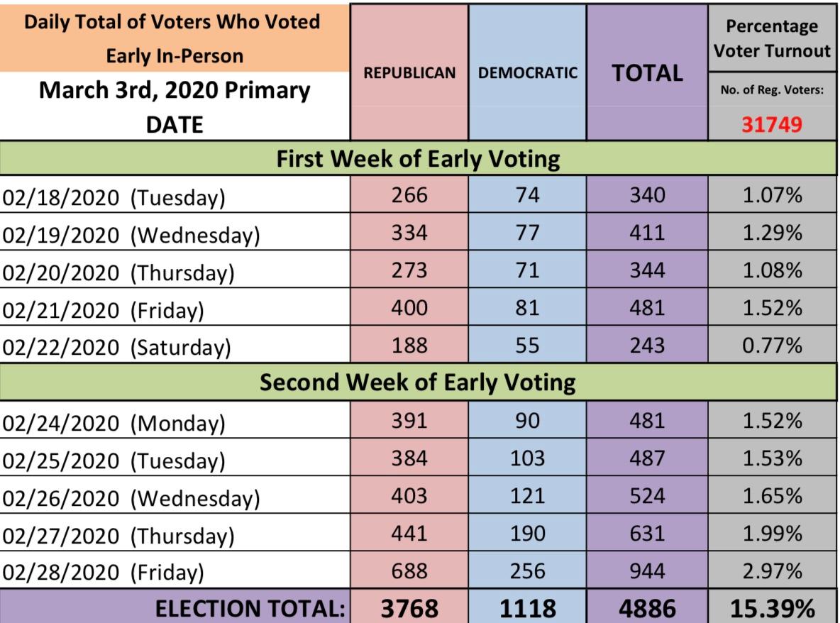Select total 631 for Thursday 02/27
The width and height of the screenshot is (840, 623).
click(647, 534)
